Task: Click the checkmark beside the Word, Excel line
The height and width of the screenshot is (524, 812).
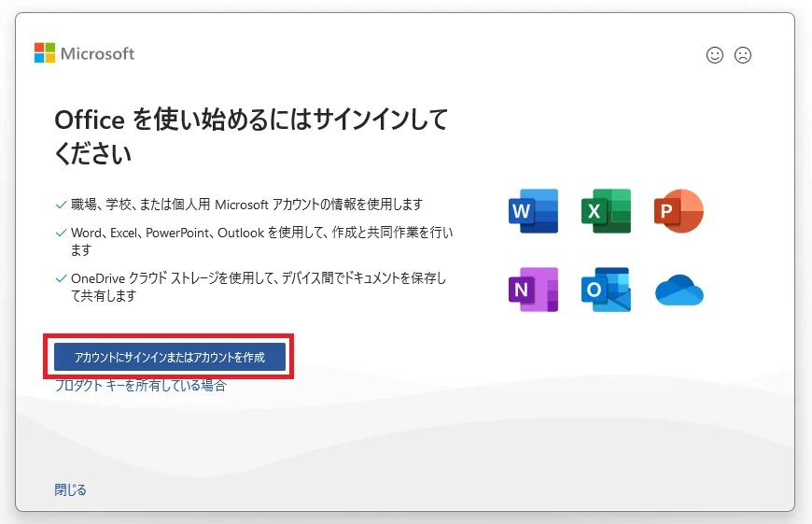Action: [61, 233]
